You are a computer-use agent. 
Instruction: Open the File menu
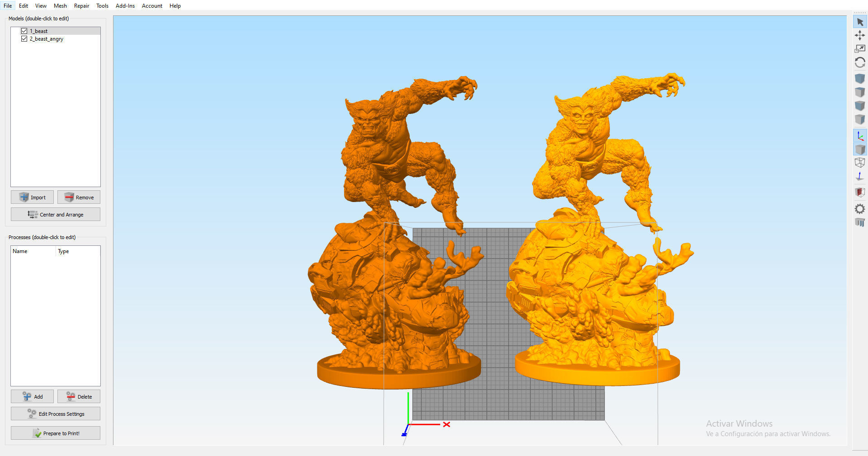[8, 6]
